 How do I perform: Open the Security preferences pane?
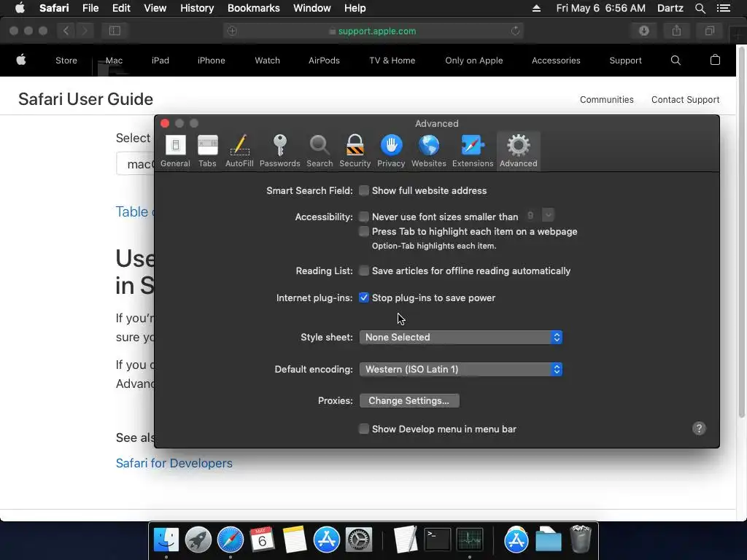point(355,151)
